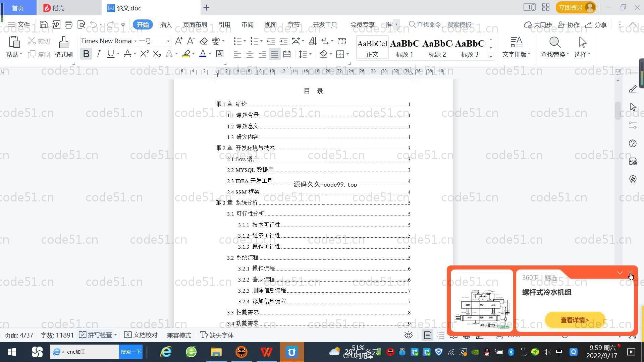The width and height of the screenshot is (644, 362).
Task: Click command search field
Action: coord(440,24)
